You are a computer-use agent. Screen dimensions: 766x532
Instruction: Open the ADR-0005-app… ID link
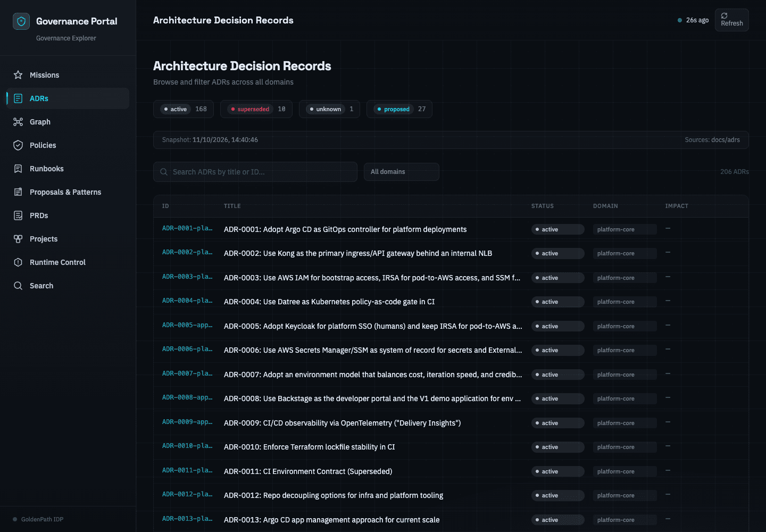pos(187,325)
